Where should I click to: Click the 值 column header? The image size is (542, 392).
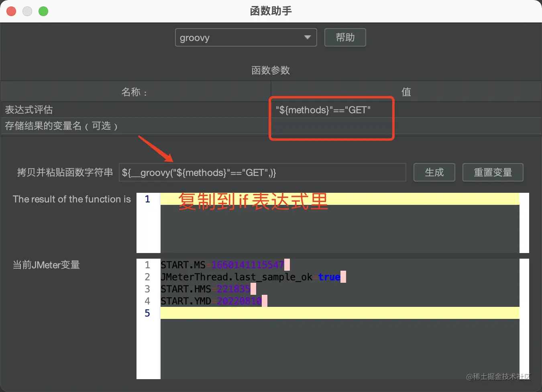click(x=406, y=92)
